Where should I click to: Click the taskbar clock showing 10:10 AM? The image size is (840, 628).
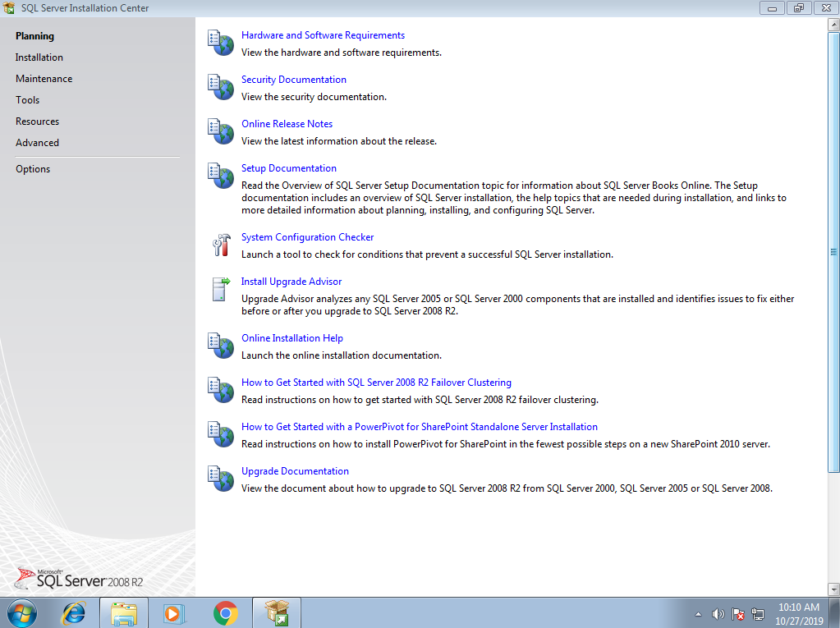tap(799, 614)
